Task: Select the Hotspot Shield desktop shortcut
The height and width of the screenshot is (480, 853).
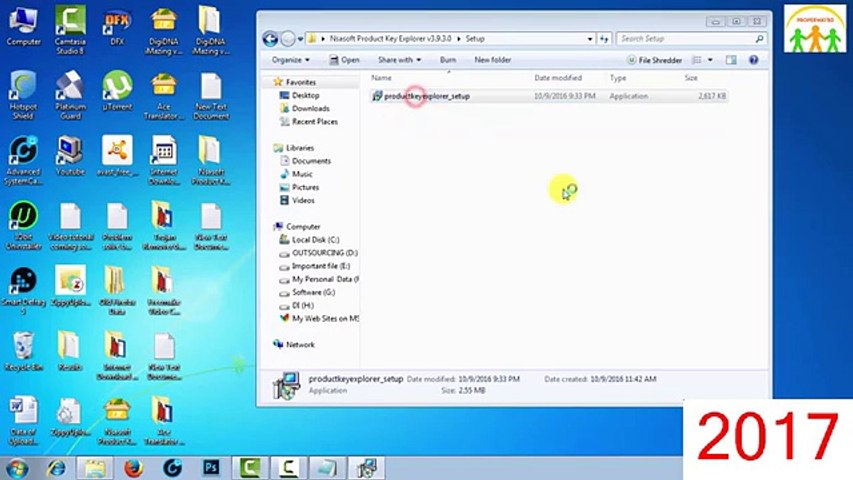Action: pyautogui.click(x=23, y=95)
